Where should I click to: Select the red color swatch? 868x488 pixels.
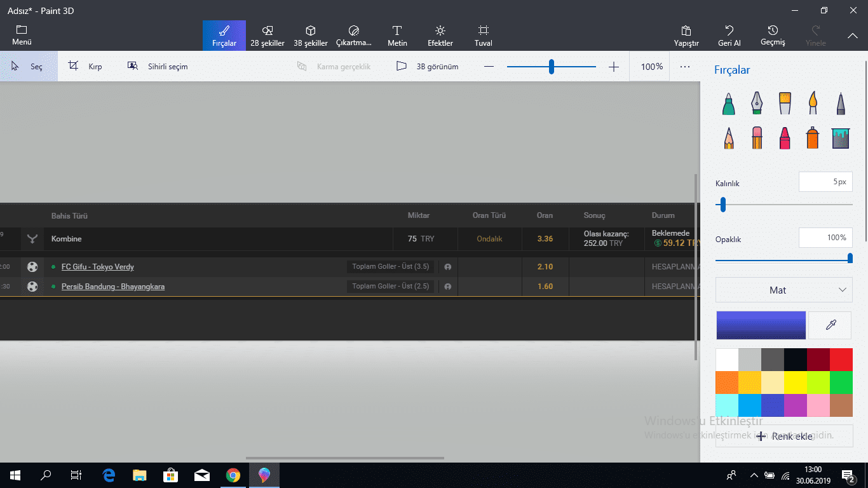coord(841,360)
